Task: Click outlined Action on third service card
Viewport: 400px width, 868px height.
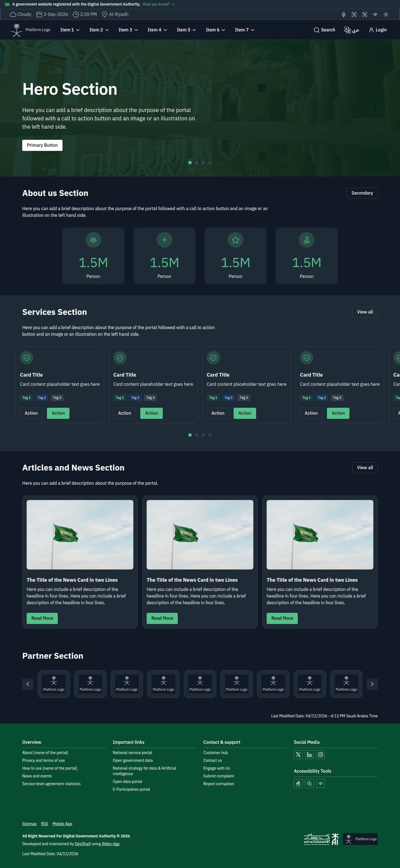Action: coord(218,414)
